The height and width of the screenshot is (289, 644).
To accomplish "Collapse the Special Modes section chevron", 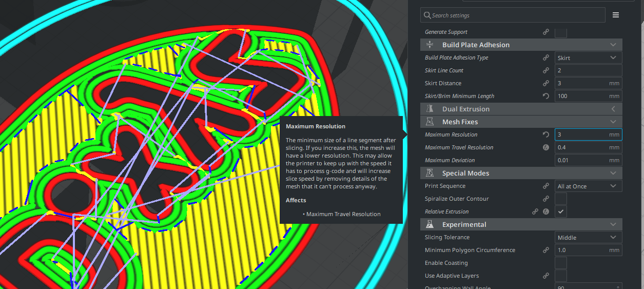I will 613,173.
